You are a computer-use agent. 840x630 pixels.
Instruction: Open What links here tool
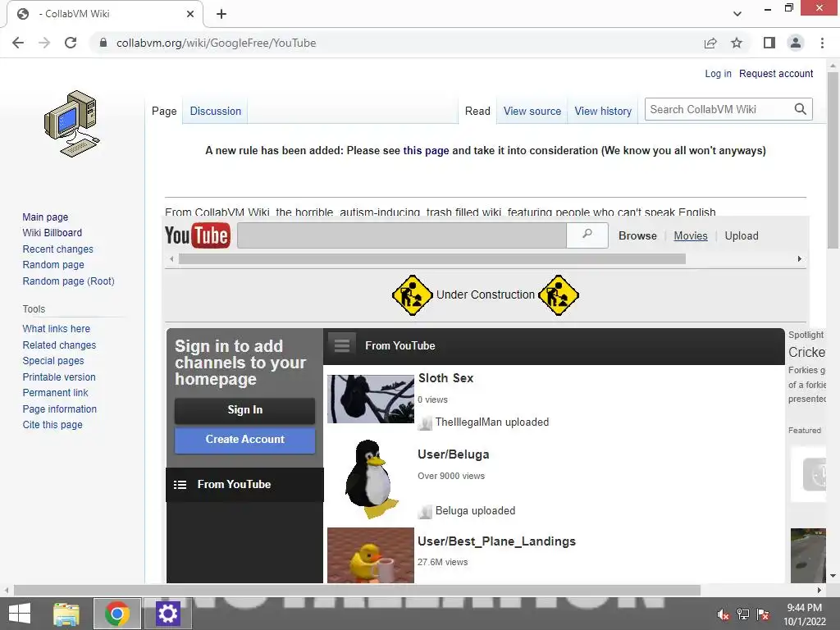[x=57, y=329]
